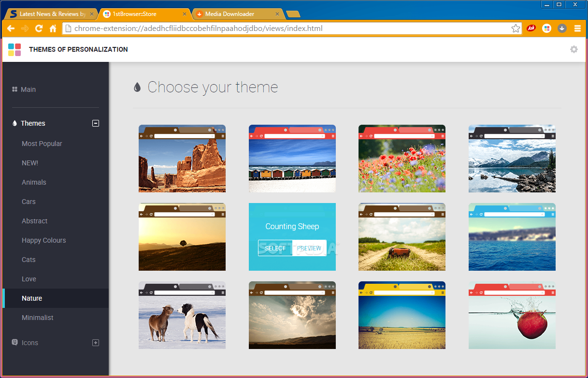
Task: Expand the Icons section
Action: click(96, 343)
